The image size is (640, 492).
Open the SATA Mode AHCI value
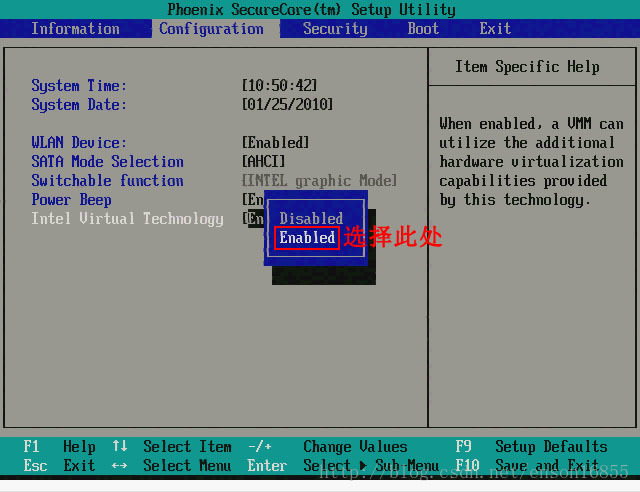click(x=263, y=161)
